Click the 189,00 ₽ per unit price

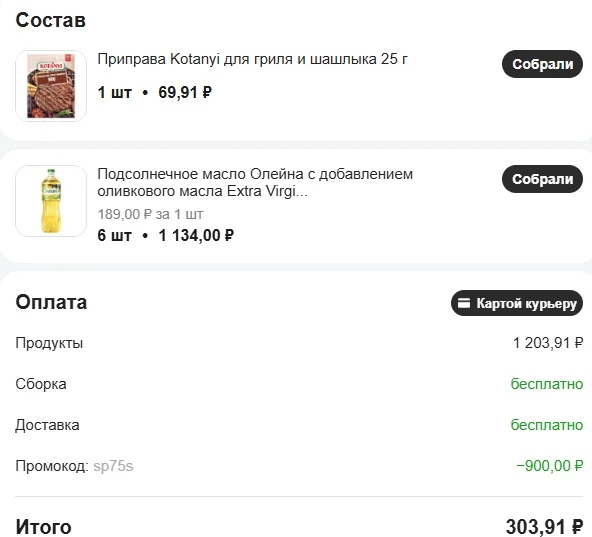coord(124,214)
